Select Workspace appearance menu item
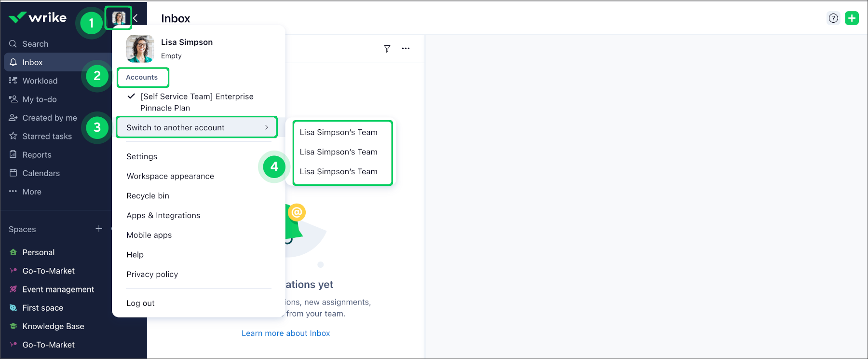Screen dimensions: 868x359 [x=170, y=176]
